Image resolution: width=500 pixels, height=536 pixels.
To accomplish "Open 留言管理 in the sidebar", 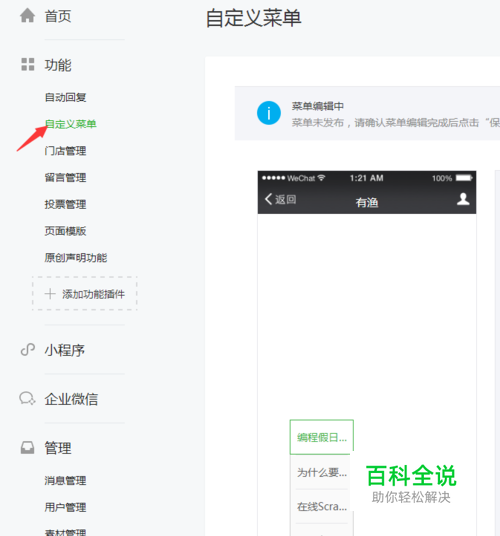I will click(65, 177).
